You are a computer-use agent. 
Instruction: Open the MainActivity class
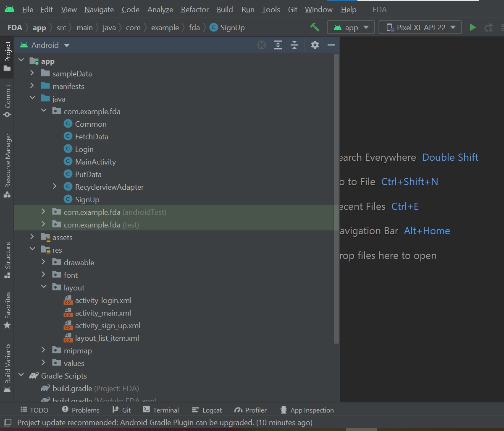[x=95, y=162]
